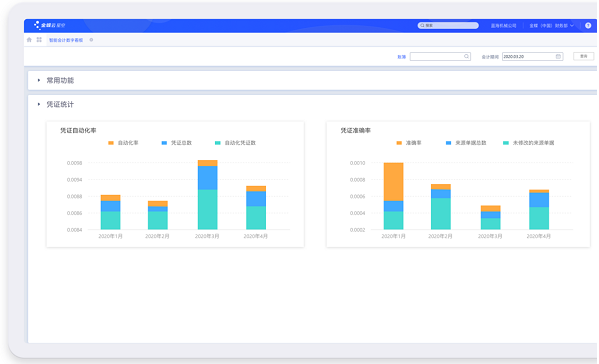Click the refresh icon beside the dashboard tab

pyautogui.click(x=91, y=40)
